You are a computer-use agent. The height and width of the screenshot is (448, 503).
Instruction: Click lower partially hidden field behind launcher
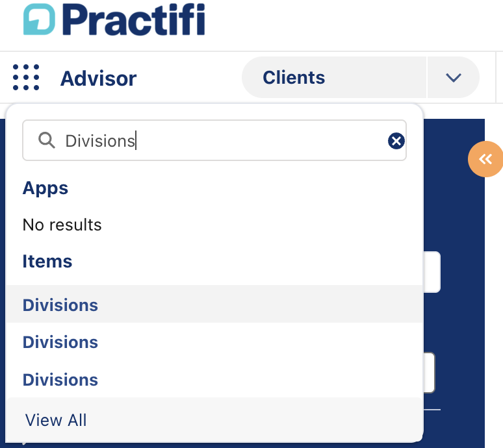429,373
